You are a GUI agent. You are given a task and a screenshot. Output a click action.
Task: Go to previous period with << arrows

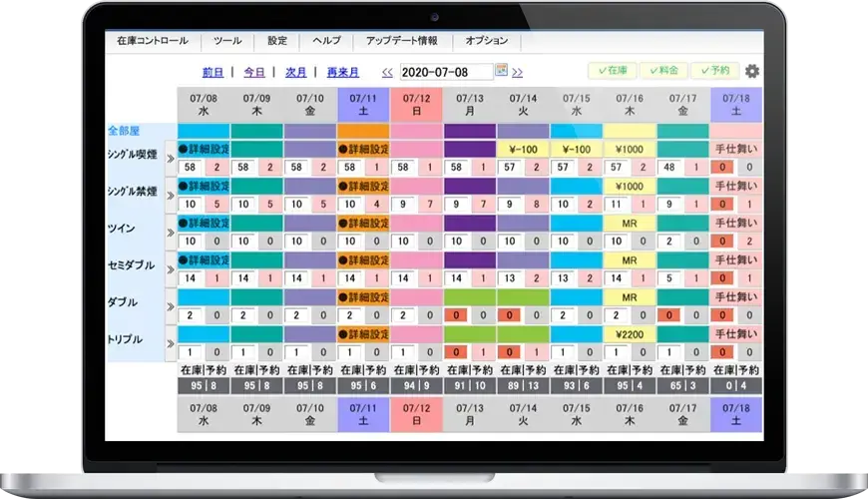click(x=387, y=72)
